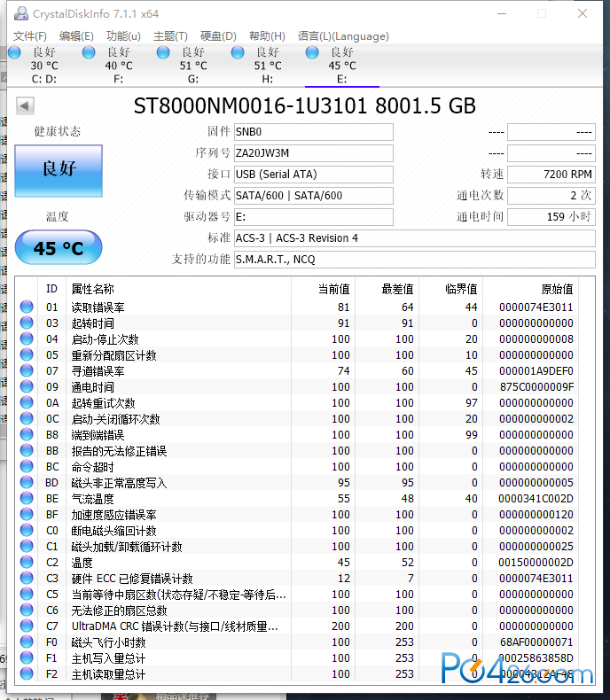This screenshot has width=610, height=700.
Task: Click status orb for attribute BC 命令超时
Action: 27,466
